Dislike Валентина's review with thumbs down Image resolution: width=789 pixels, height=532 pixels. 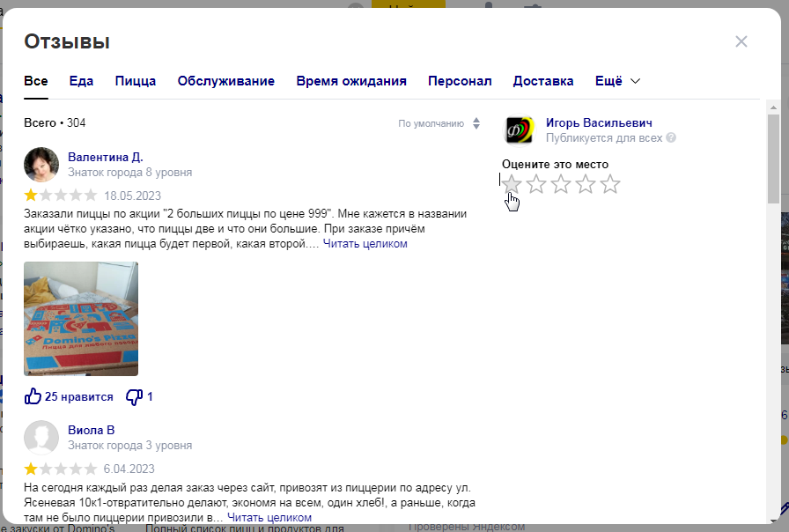tap(139, 396)
